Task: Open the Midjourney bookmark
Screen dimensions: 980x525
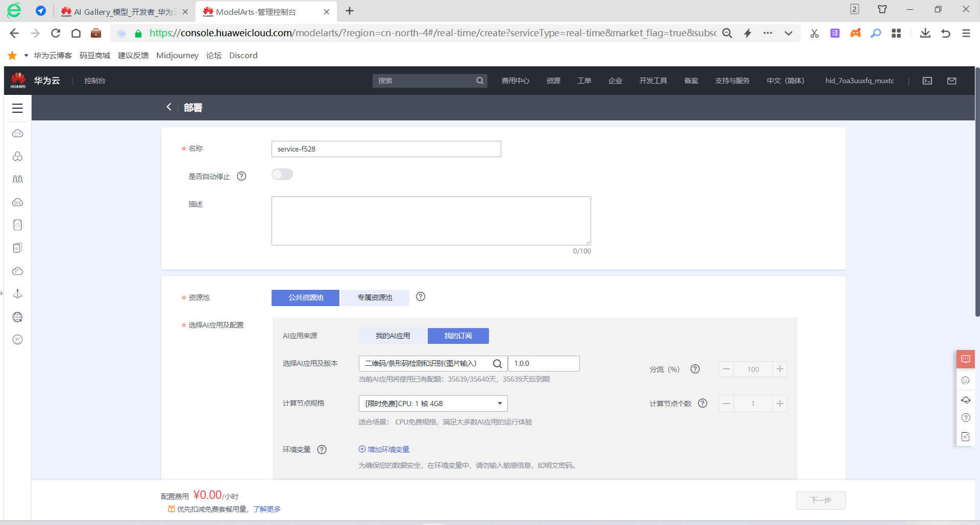Action: pos(177,55)
